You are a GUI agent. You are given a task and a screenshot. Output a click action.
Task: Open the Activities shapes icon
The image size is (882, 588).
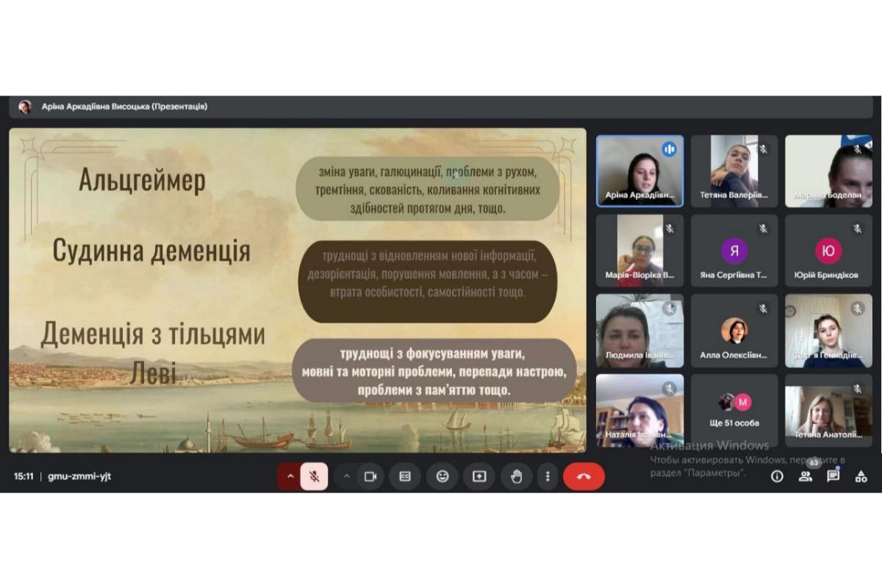[861, 476]
